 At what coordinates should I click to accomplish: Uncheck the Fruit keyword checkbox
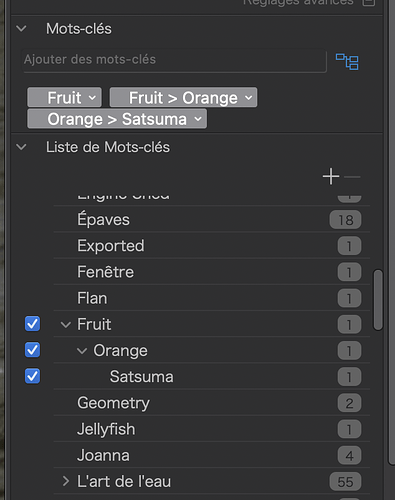click(x=32, y=324)
